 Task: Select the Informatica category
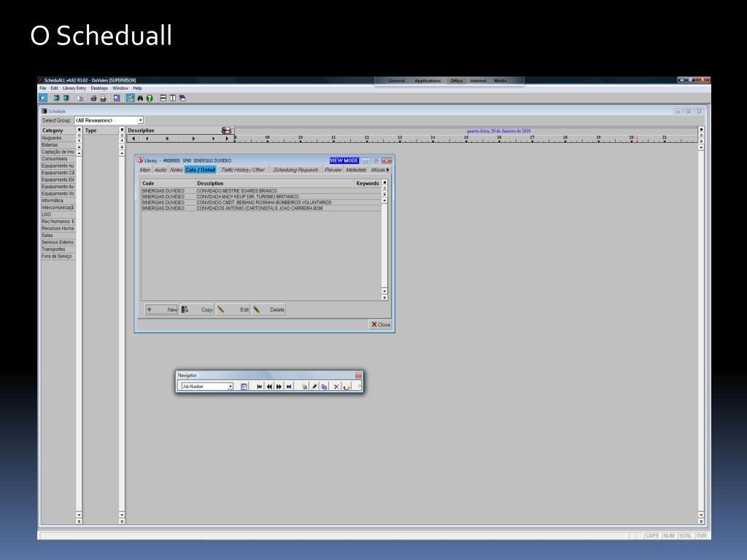[x=58, y=201]
